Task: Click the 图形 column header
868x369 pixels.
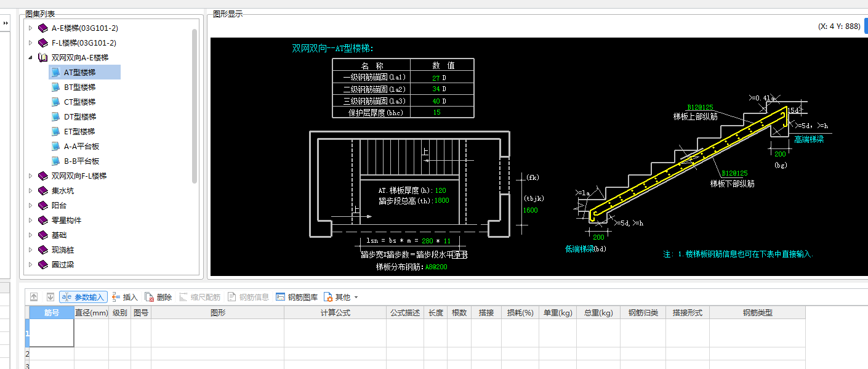Action: [217, 313]
